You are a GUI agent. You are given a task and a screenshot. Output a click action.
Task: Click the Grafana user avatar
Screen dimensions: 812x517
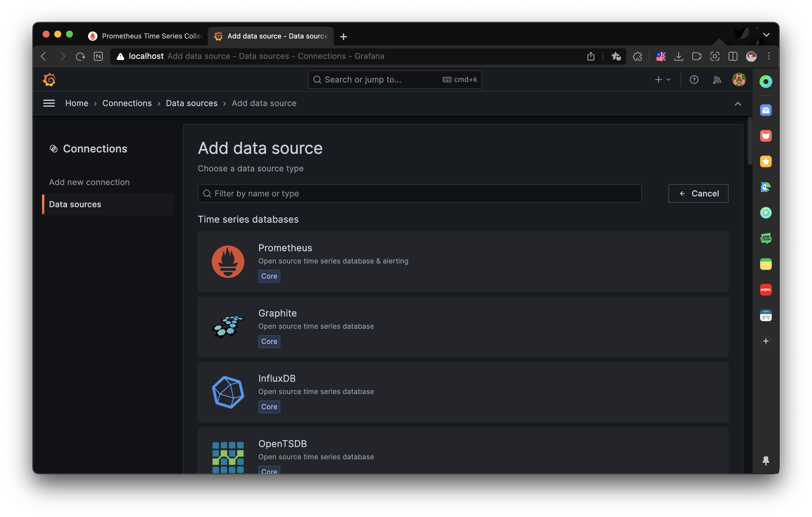tap(738, 80)
